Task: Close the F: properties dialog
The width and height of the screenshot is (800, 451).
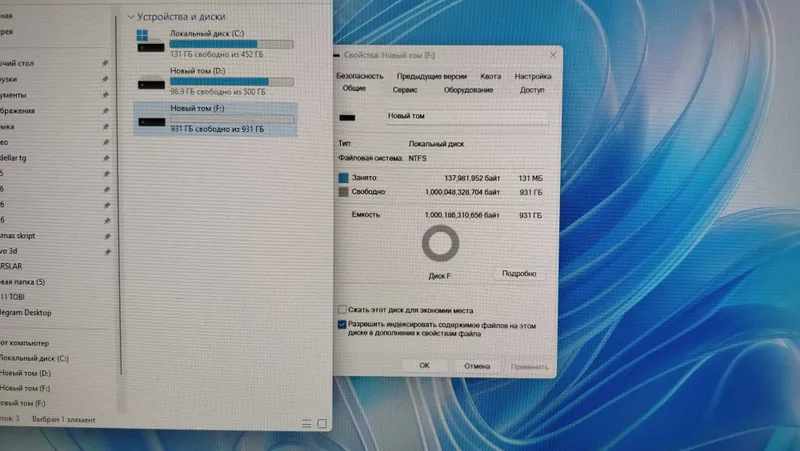Action: (553, 55)
